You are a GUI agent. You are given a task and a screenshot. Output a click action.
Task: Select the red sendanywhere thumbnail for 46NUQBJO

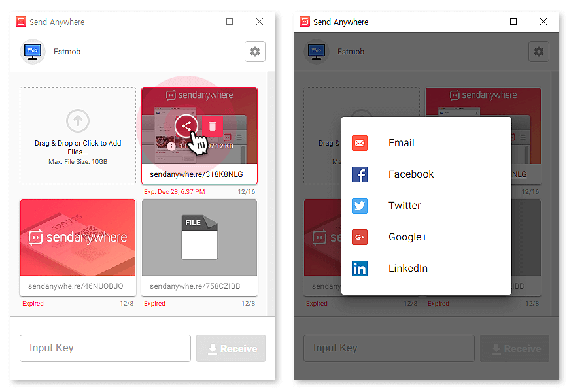78,238
